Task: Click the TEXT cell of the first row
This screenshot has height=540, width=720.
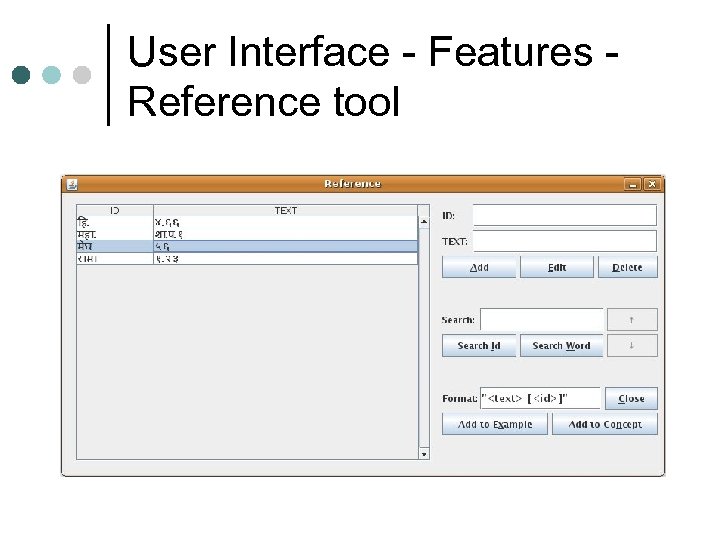Action: point(286,223)
